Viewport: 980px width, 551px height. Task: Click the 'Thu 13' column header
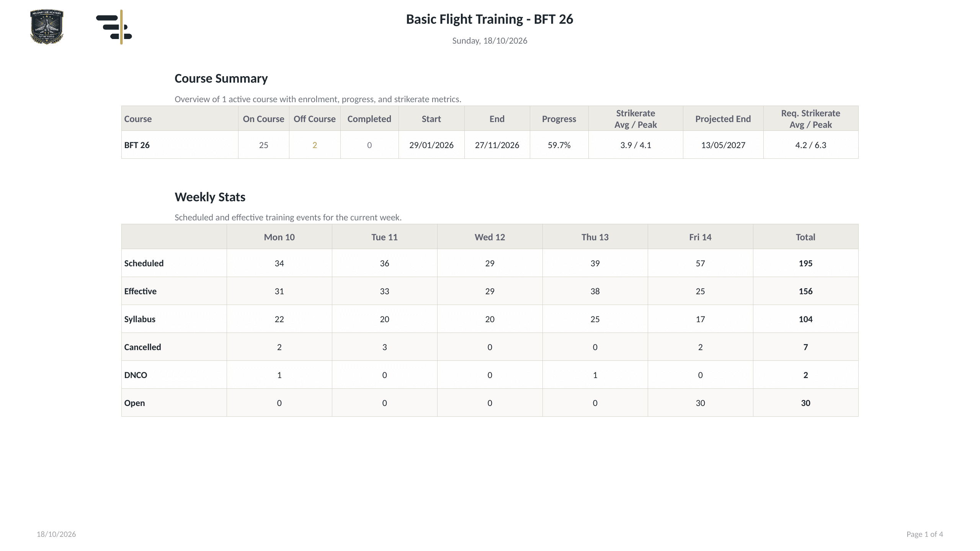pos(595,237)
